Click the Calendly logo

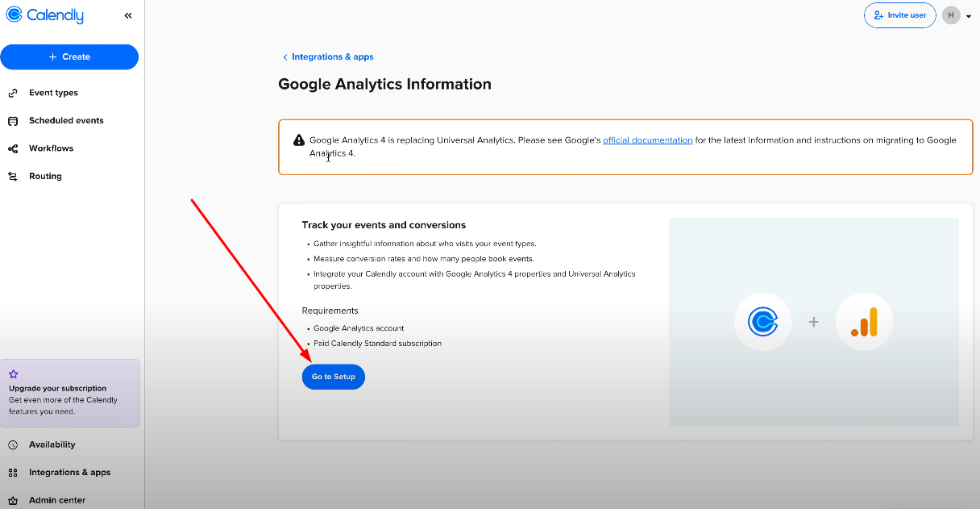point(44,15)
